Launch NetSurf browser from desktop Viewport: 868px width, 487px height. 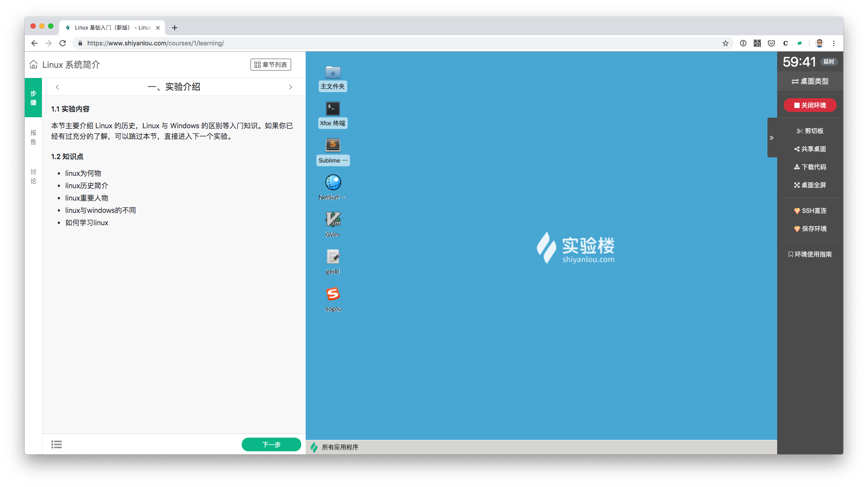pos(333,182)
